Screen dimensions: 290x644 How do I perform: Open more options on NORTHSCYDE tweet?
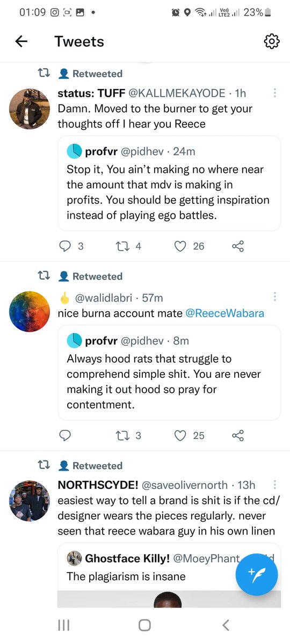[274, 485]
